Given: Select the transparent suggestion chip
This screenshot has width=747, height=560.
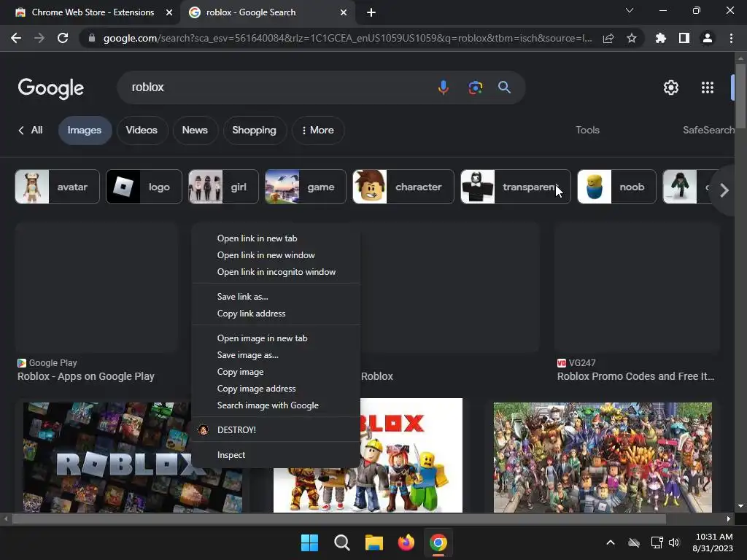Looking at the screenshot, I should tap(516, 187).
